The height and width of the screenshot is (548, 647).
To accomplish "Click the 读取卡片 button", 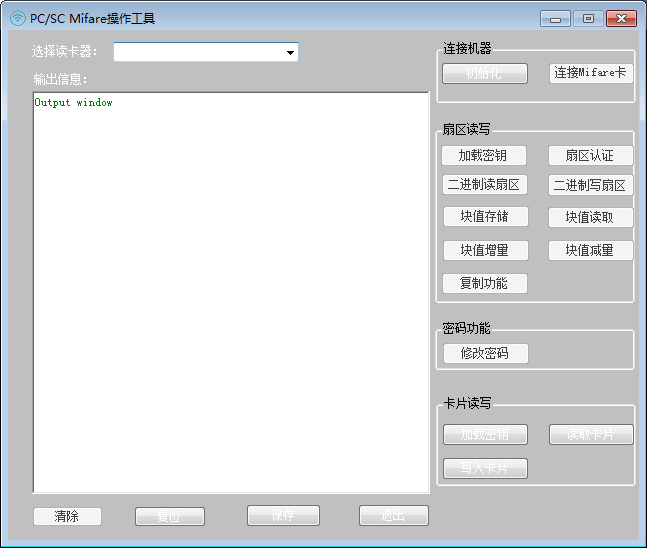I will click(591, 435).
